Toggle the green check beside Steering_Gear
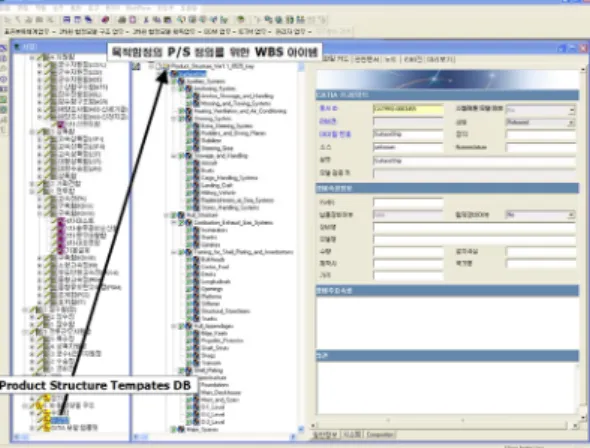The image size is (590, 448). (x=189, y=148)
